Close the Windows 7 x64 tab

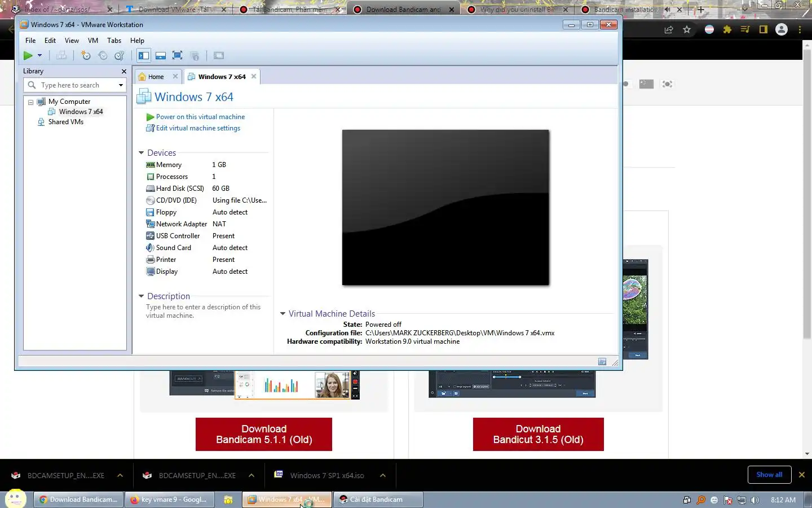point(254,76)
